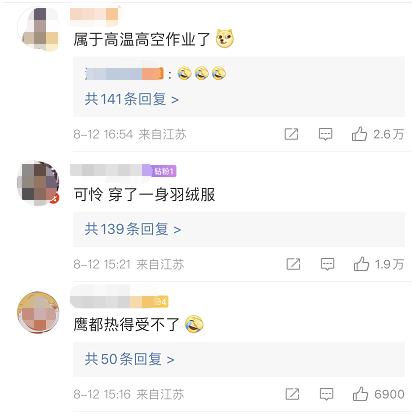This screenshot has height=415, width=412.
Task: Click the purple 钻粉 fan badge
Action: 164,171
